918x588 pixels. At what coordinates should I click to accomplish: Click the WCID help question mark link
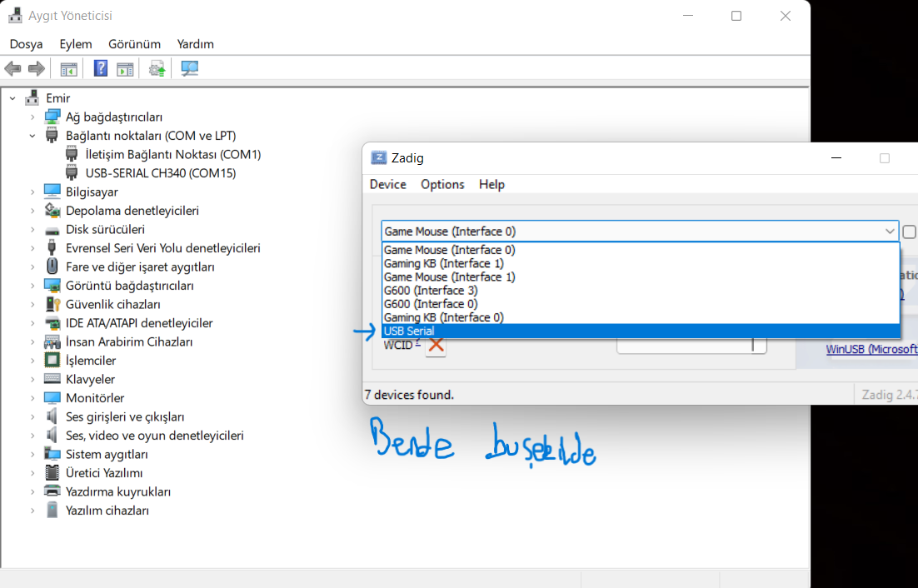[418, 343]
